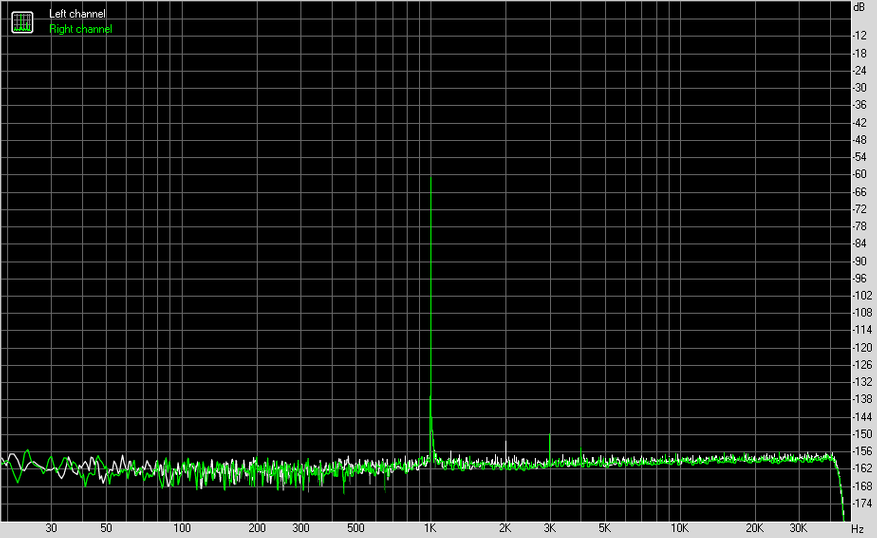This screenshot has height=538, width=877.
Task: Click the 3K frequency axis label
Action: [x=550, y=528]
